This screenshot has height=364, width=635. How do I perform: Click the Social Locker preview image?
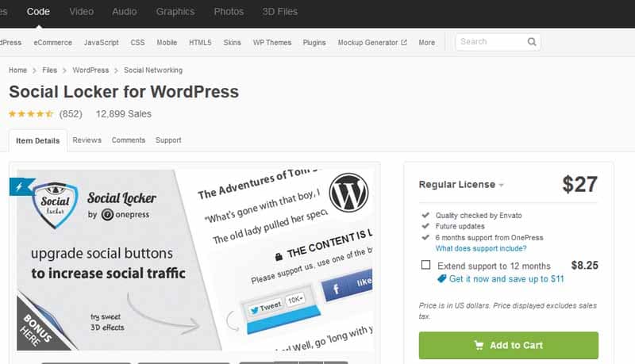[x=194, y=260]
